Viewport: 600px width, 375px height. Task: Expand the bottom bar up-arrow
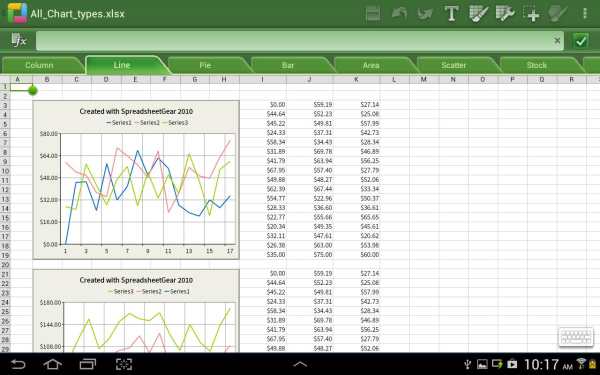[x=300, y=364]
